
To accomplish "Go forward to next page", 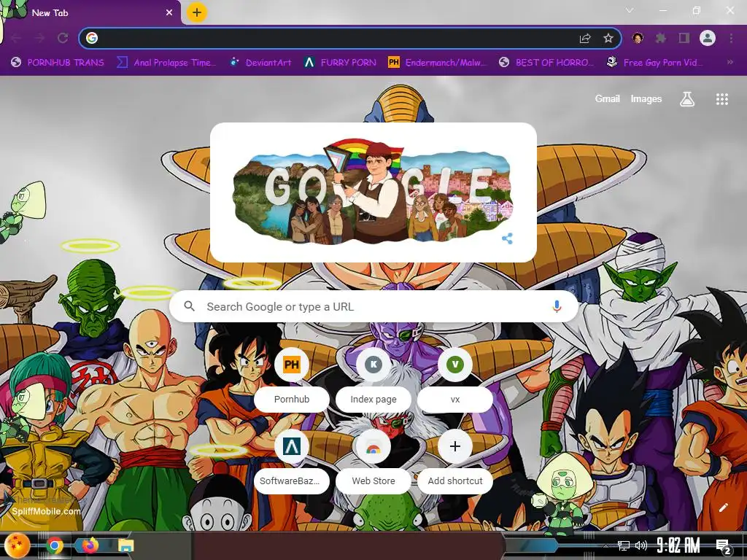I will tap(39, 38).
